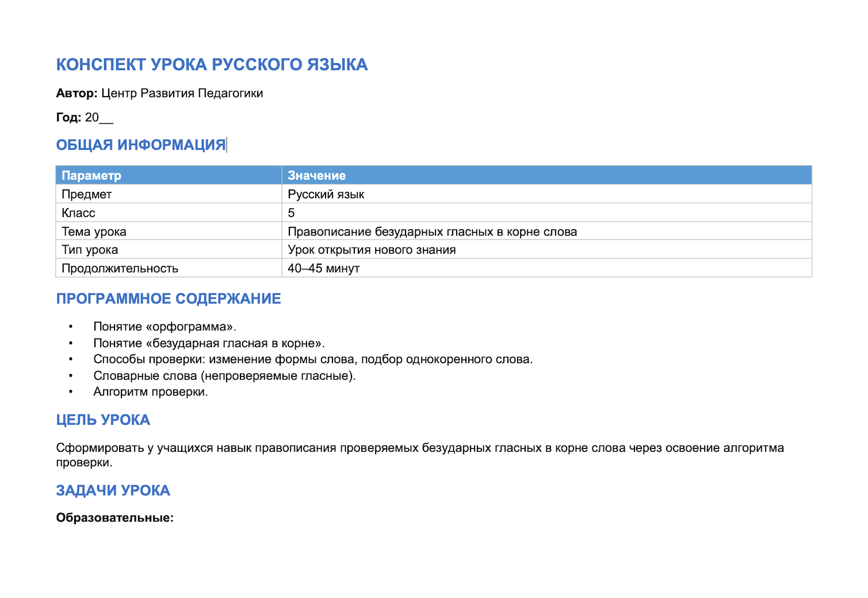Click the class value 5 cell
This screenshot has height=598, width=868.
[x=547, y=212]
